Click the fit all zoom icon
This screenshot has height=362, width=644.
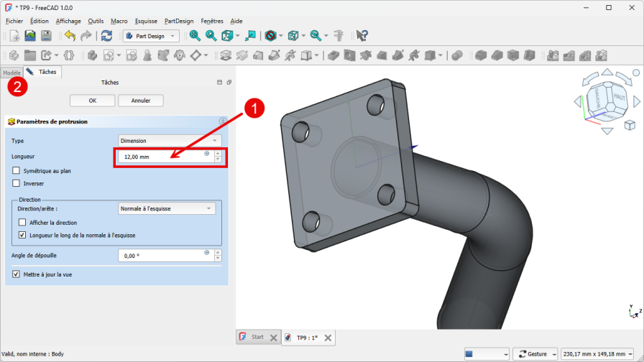(194, 35)
